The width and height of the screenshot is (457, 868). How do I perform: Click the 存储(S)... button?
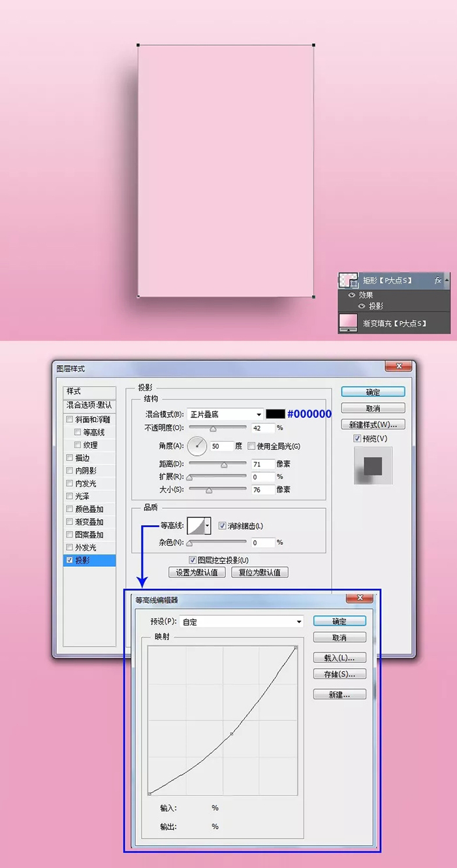(x=339, y=673)
